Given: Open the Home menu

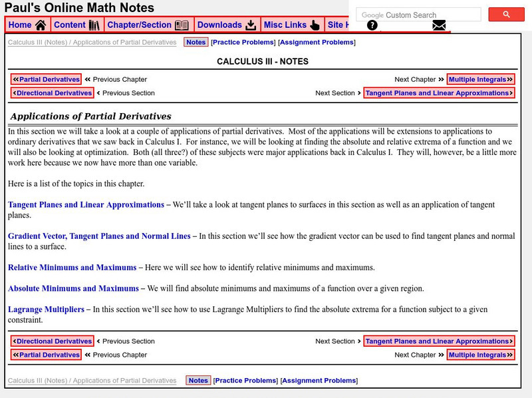Looking at the screenshot, I should click(x=28, y=25).
